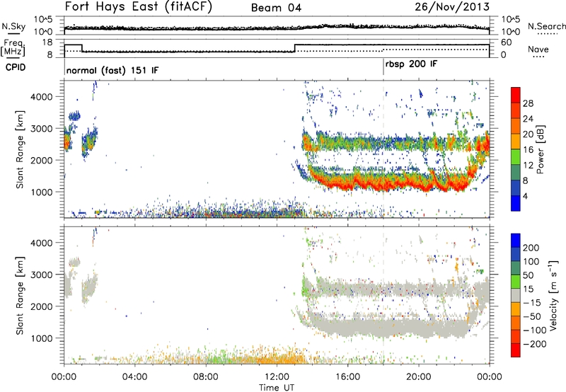
Task: Click the "Nave" legend label
Action: 538,49
